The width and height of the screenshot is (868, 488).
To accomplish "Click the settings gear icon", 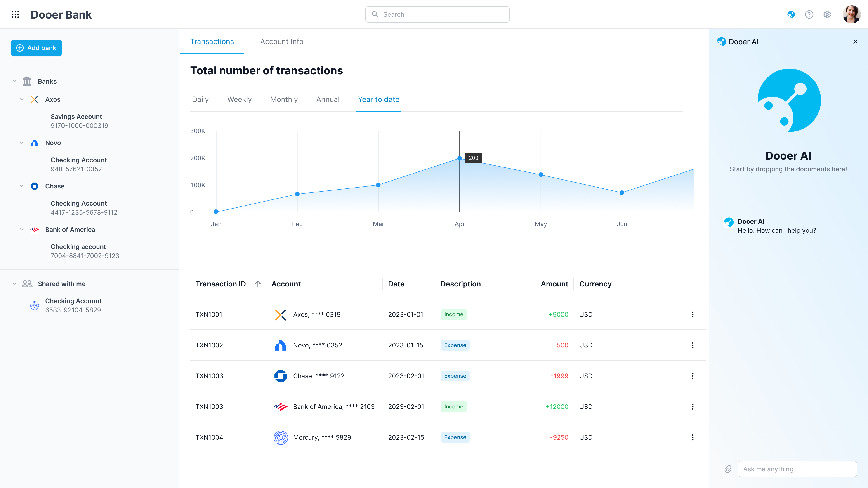I will 828,14.
